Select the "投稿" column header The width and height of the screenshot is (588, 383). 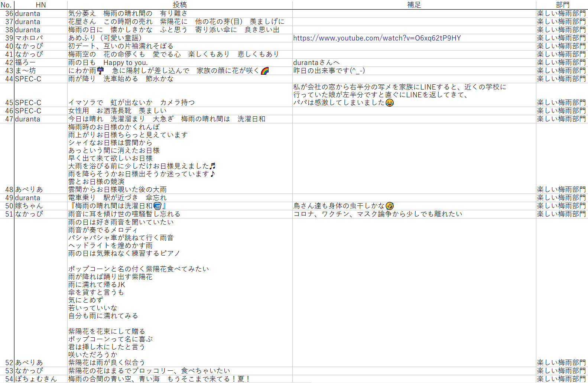[x=180, y=5]
